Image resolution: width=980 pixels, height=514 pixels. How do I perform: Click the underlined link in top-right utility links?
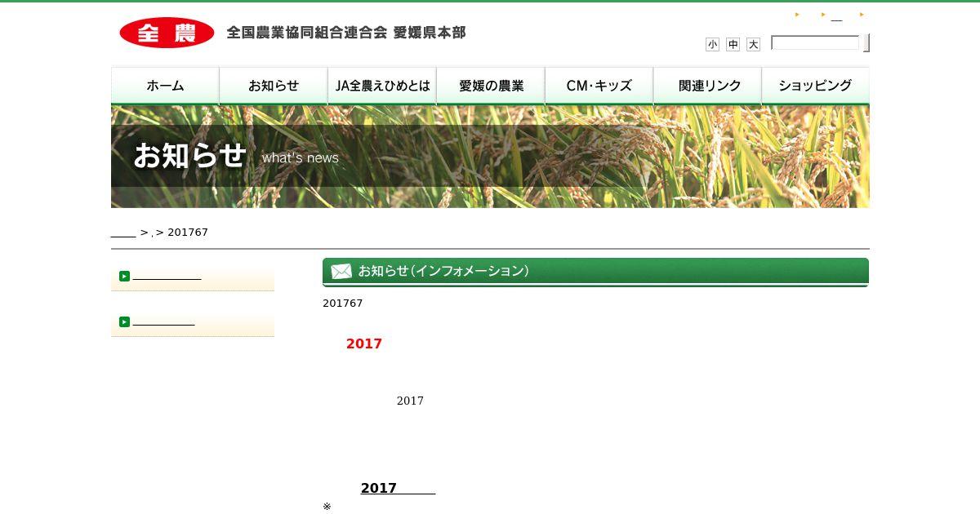pyautogui.click(x=836, y=16)
